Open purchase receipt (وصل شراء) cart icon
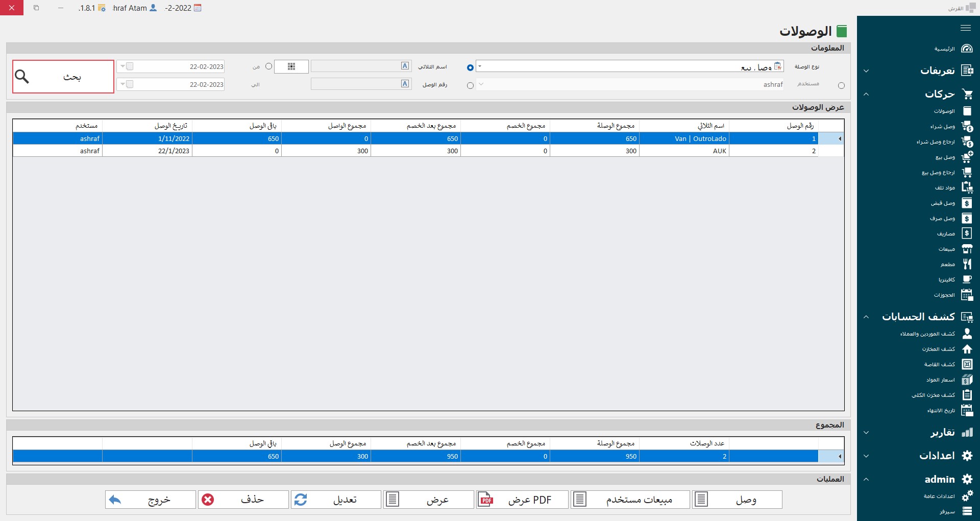The height and width of the screenshot is (521, 980). (x=967, y=126)
